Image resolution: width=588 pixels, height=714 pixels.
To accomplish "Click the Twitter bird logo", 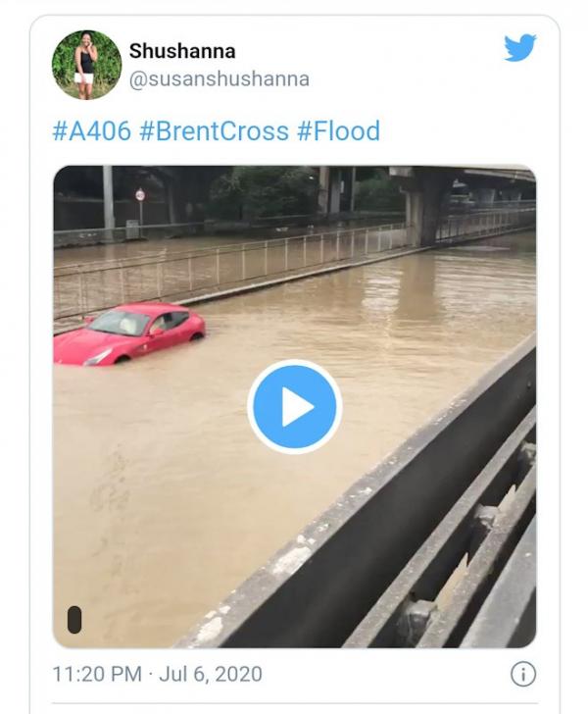I will [519, 48].
